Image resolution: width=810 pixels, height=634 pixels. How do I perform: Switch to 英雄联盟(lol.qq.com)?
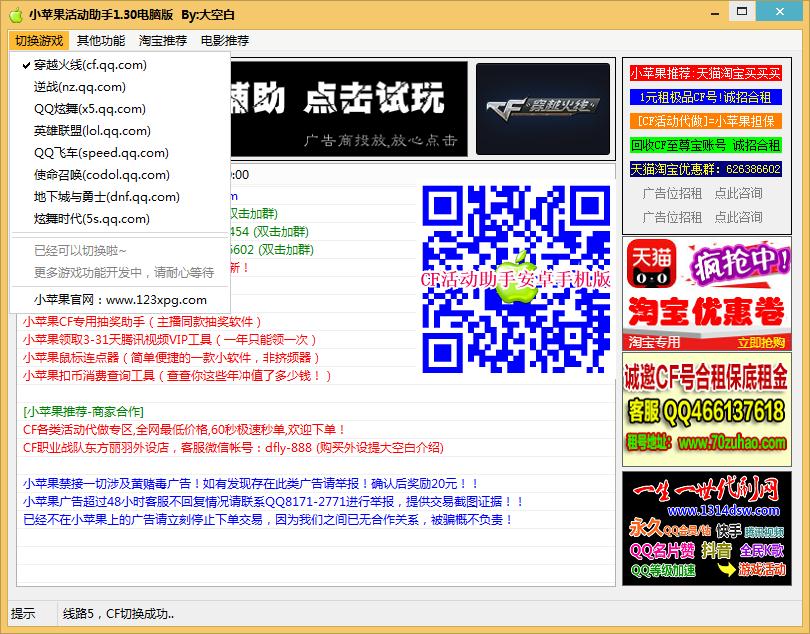coord(120,131)
